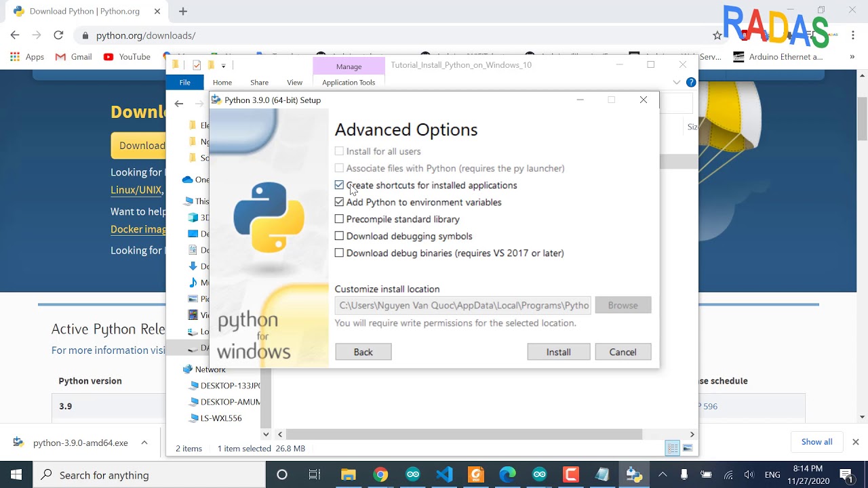Open Task View on the taskbar
868x488 pixels.
tap(315, 474)
